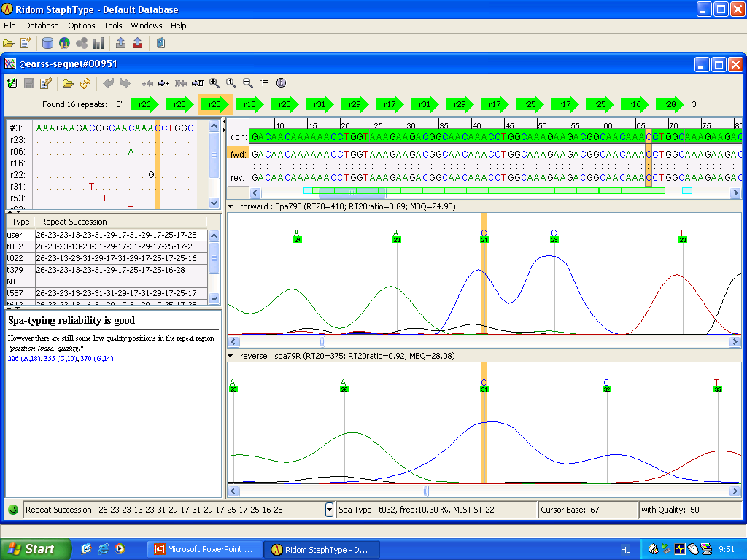This screenshot has width=747, height=560.
Task: Follow the 226 (A,18) low quality link
Action: (24, 359)
